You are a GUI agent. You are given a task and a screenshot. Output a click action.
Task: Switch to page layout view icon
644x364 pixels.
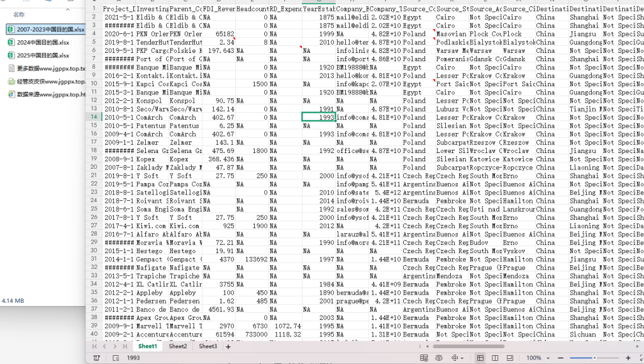tap(495, 358)
